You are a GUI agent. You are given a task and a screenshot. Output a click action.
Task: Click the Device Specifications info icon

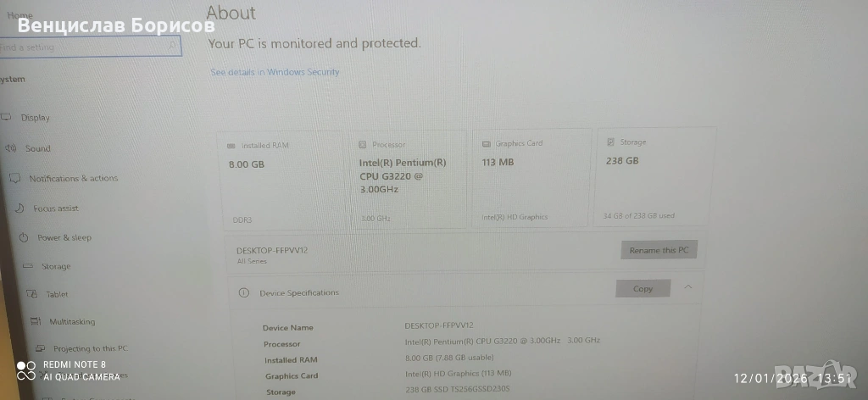(x=243, y=292)
